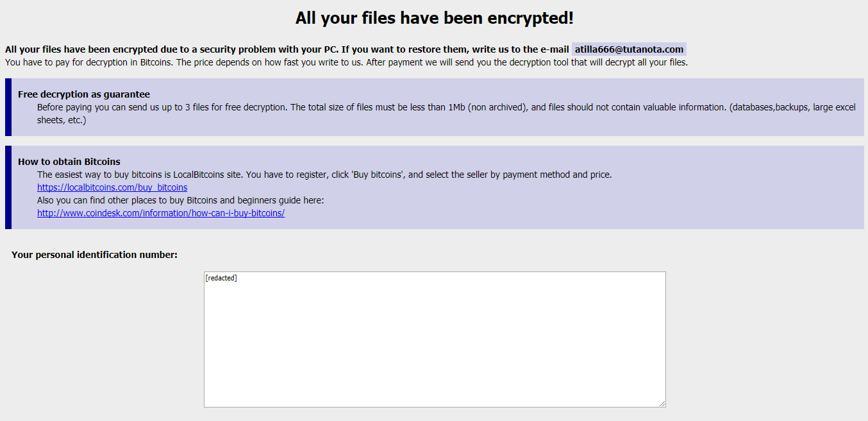The height and width of the screenshot is (421, 868).
Task: Click the dark blue bar beside Free decryption
Action: point(8,107)
